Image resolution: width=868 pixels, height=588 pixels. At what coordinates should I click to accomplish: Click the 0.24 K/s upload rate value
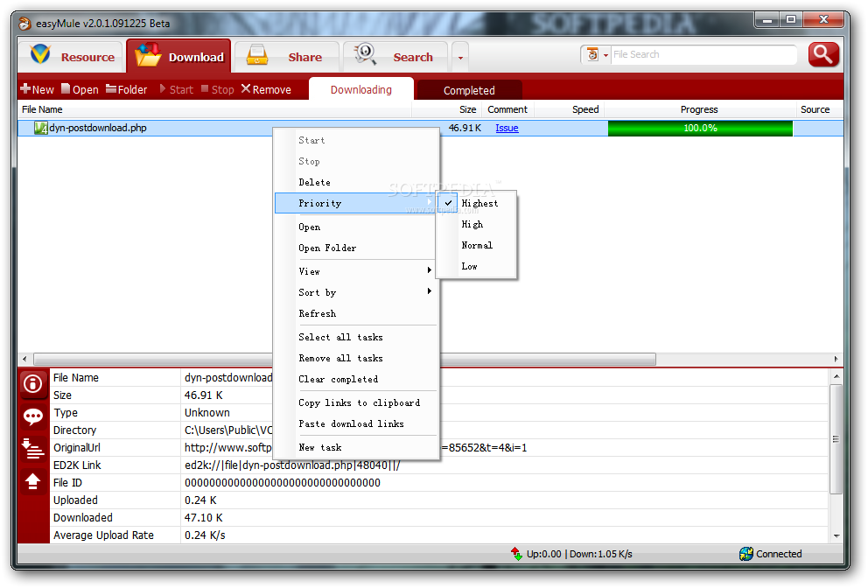(x=205, y=535)
